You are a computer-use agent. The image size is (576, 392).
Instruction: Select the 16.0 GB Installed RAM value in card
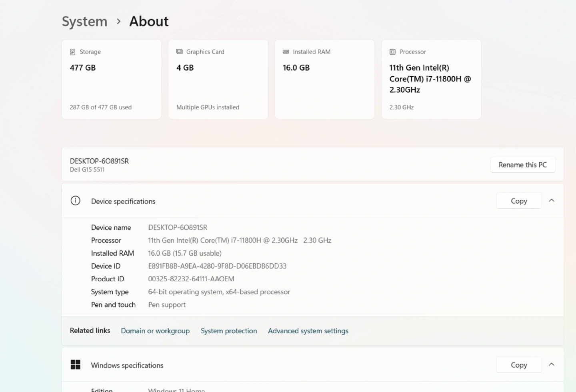click(x=296, y=68)
